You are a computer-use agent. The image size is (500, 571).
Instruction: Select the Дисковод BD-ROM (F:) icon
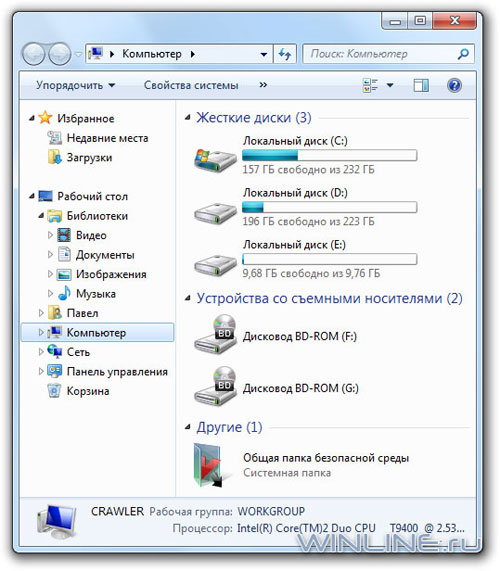(x=215, y=334)
